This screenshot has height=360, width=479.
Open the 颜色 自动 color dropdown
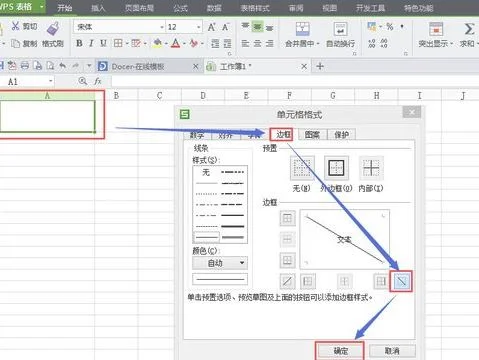click(220, 263)
